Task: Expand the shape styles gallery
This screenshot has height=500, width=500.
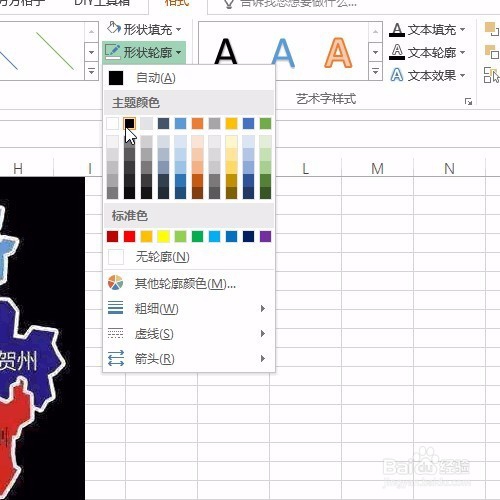Action: [x=91, y=71]
